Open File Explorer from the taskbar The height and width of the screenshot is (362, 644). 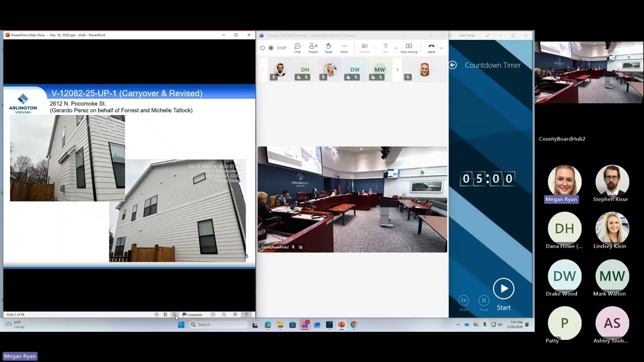pos(280,325)
